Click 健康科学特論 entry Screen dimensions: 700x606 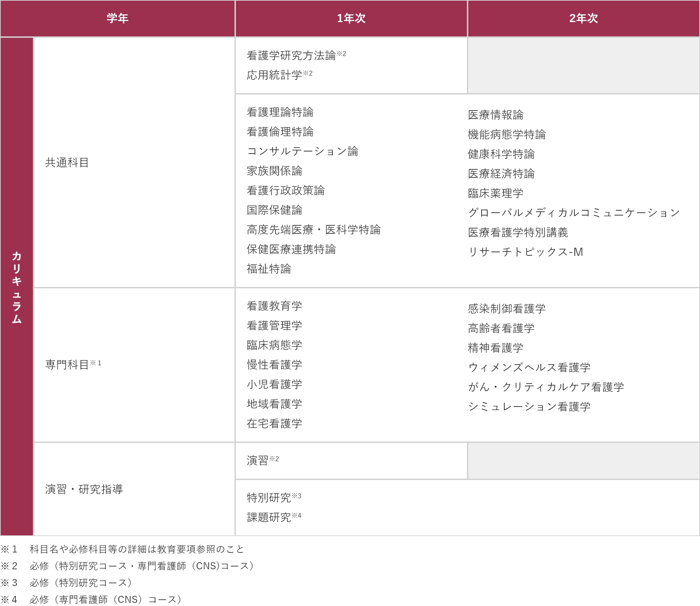tap(501, 154)
